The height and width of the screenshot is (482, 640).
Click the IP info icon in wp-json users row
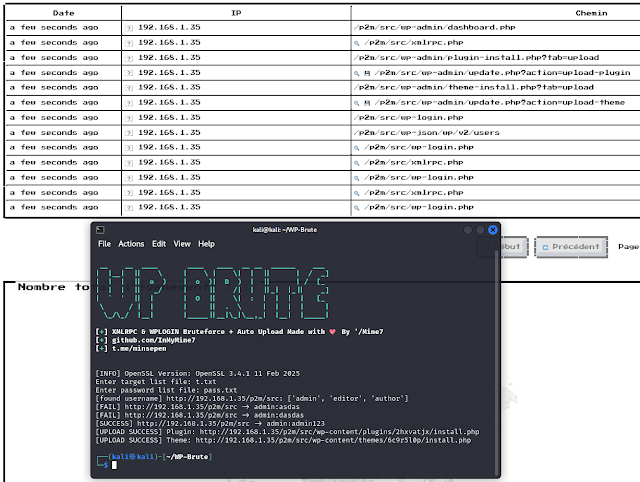129,133
